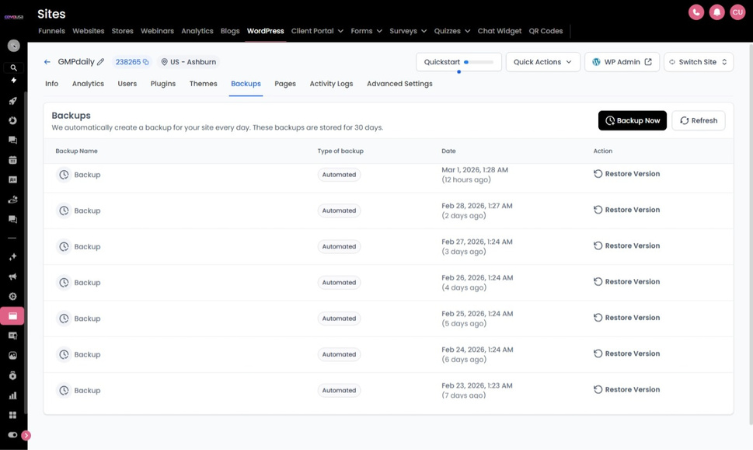Open the notifications bell
This screenshot has width=753, height=450.
point(716,12)
